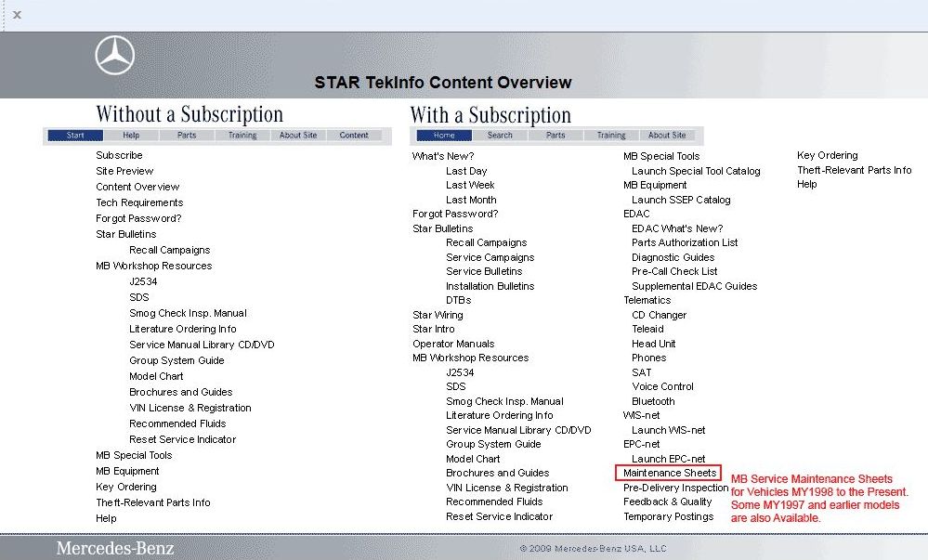The image size is (928, 560).
Task: Open Teleaid under Telematics
Action: [x=648, y=329]
